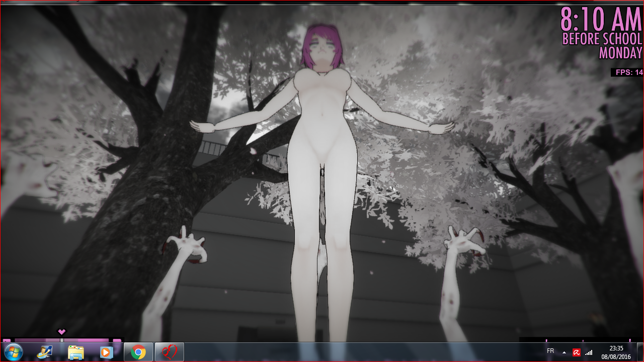Switch to the Google Chrome window

138,352
